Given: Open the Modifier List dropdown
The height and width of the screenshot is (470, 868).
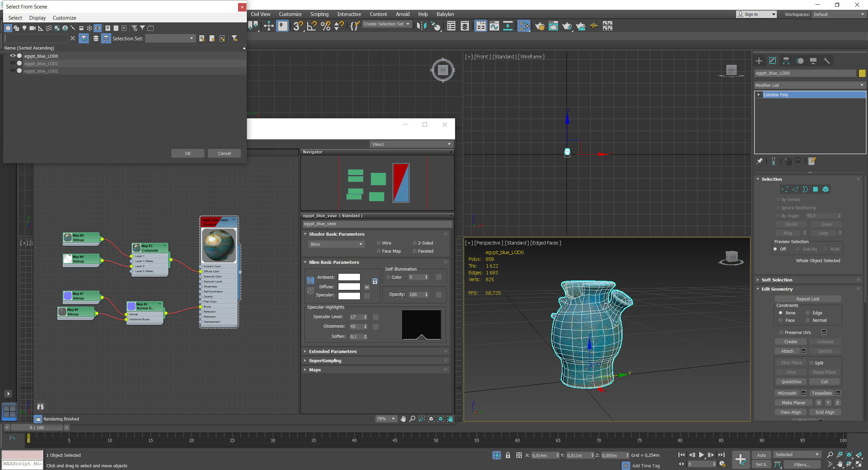Looking at the screenshot, I should [810, 85].
